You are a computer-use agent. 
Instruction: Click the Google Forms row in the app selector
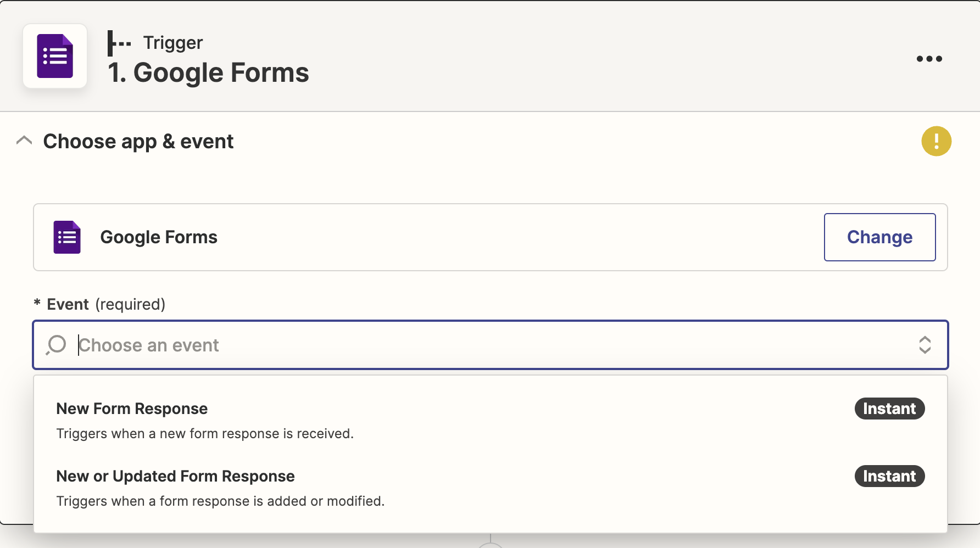[159, 237]
